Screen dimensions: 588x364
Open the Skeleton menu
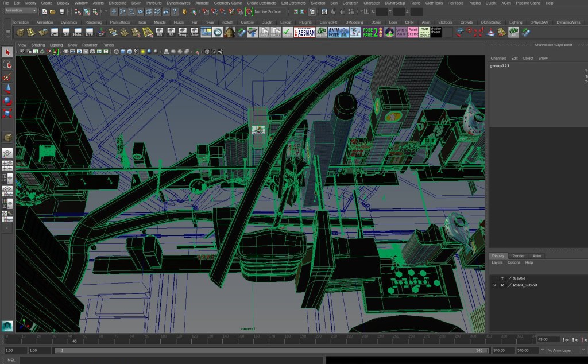pyautogui.click(x=318, y=3)
